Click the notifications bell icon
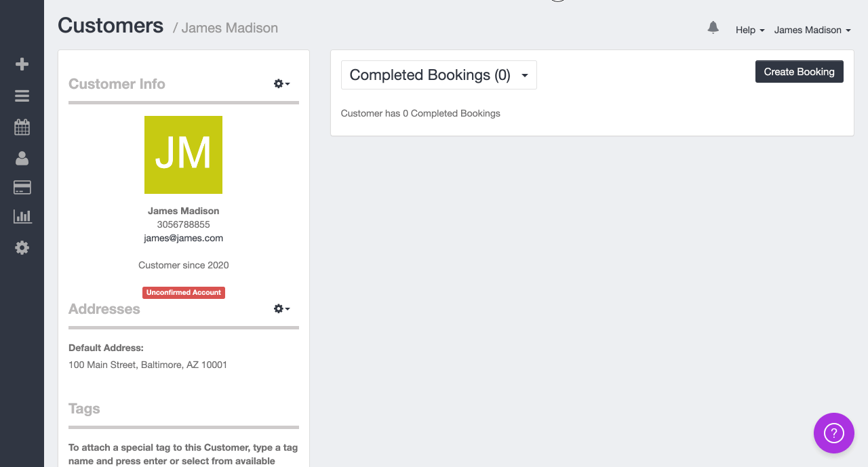The image size is (868, 467). 713,28
